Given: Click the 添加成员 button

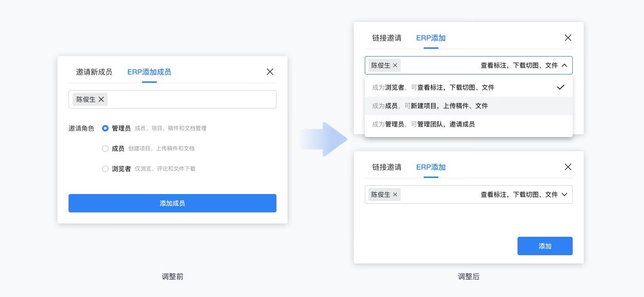Looking at the screenshot, I should pyautogui.click(x=172, y=203).
